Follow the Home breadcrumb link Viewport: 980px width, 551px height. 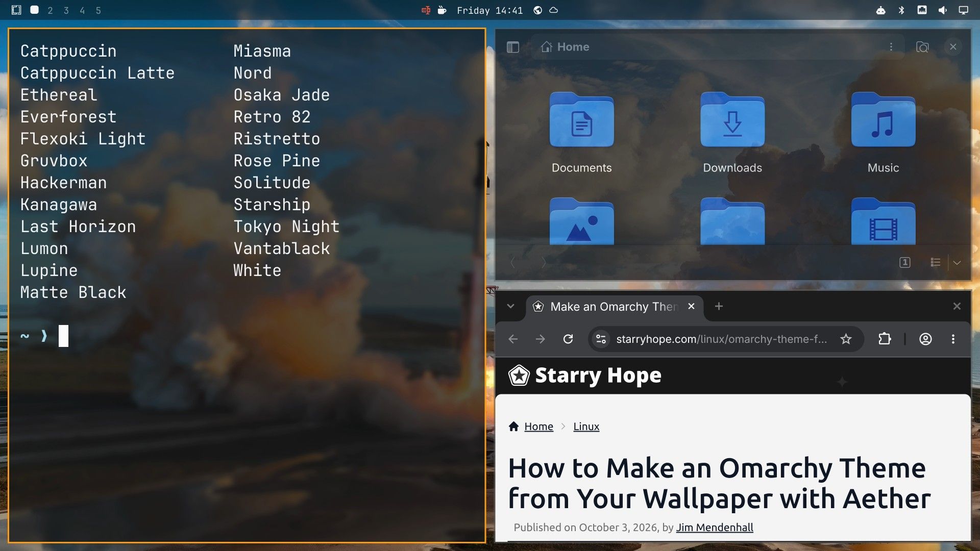click(538, 427)
